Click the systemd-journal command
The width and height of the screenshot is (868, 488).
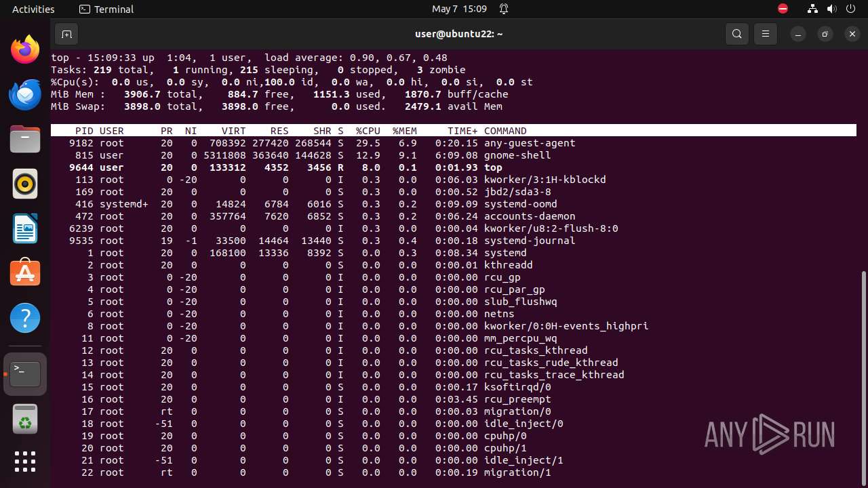point(530,241)
